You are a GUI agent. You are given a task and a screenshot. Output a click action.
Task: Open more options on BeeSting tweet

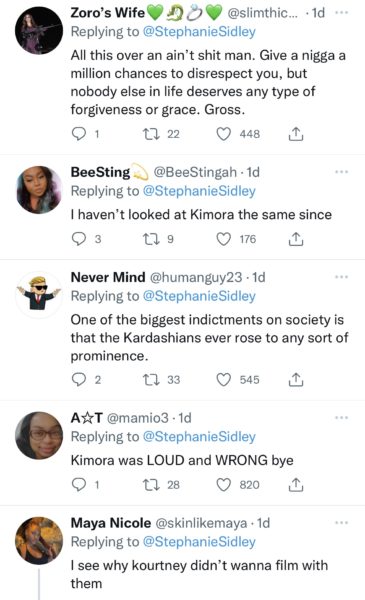pyautogui.click(x=341, y=172)
